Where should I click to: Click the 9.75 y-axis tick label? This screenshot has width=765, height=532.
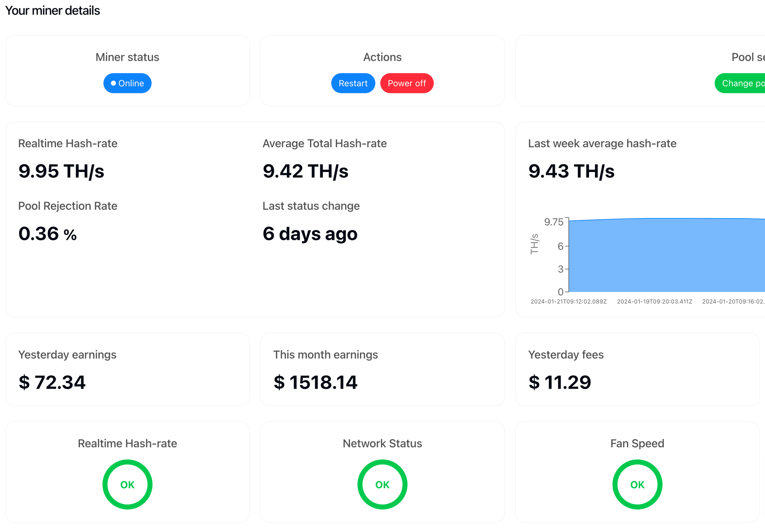click(x=554, y=222)
